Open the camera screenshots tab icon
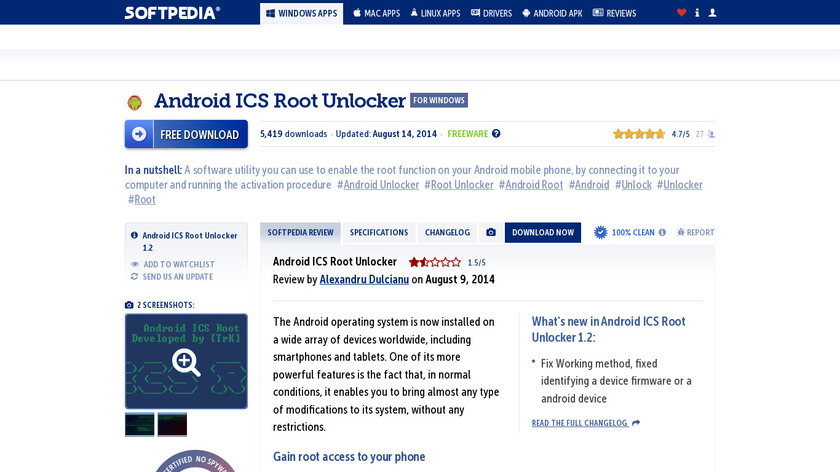 point(491,233)
